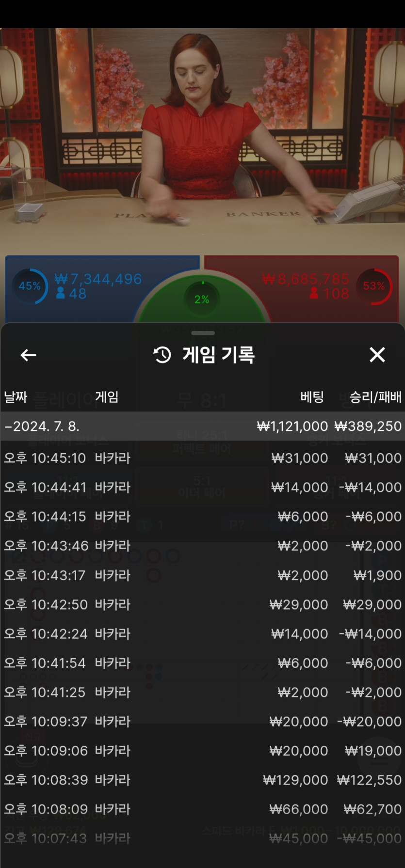Select the green Tie 2% betting area
Screen dimensions: 405x868
[202, 299]
